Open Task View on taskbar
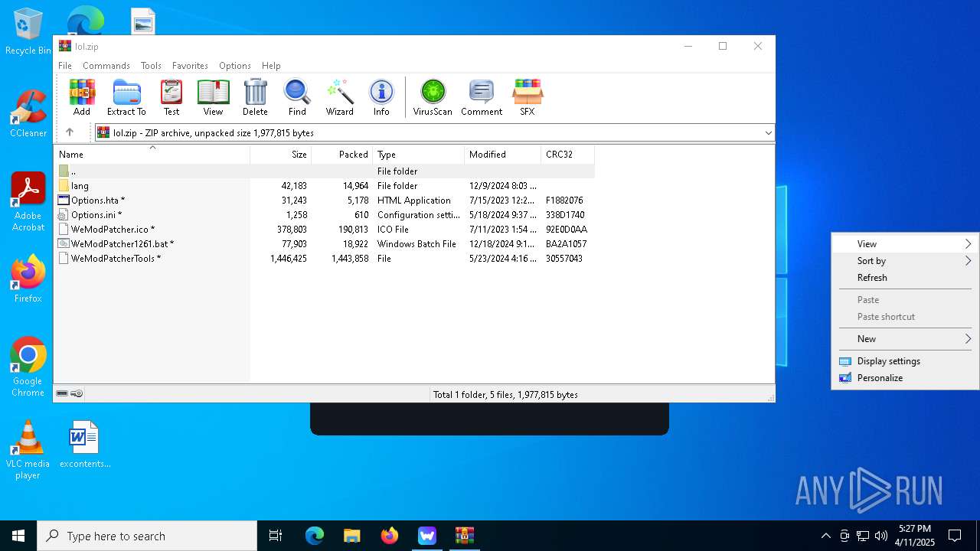 click(276, 536)
